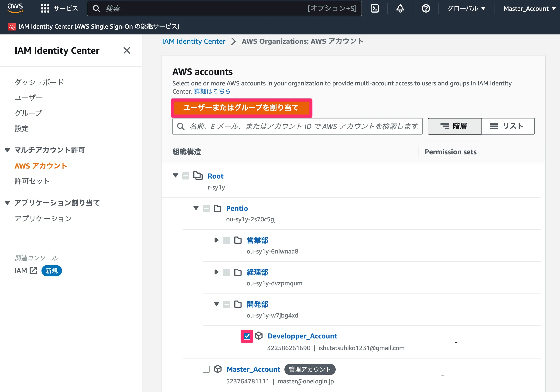Switch to the リスト view tab

[x=508, y=126]
